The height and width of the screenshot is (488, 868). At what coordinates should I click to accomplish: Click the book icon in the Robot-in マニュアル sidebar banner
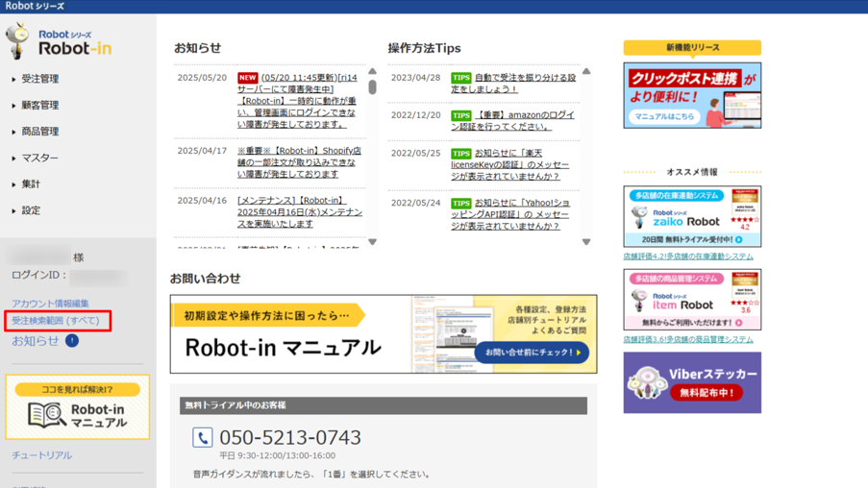click(46, 415)
